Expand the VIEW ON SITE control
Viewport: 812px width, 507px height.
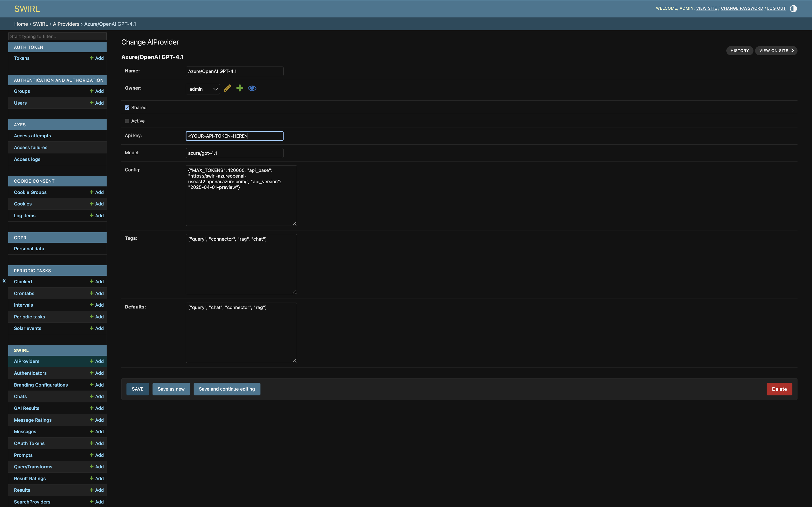pos(775,51)
